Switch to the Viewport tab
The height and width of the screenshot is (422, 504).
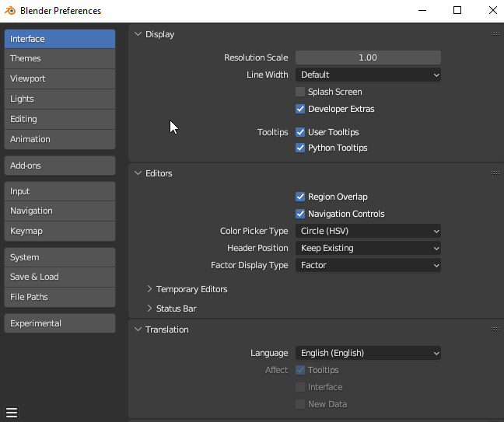tap(60, 78)
